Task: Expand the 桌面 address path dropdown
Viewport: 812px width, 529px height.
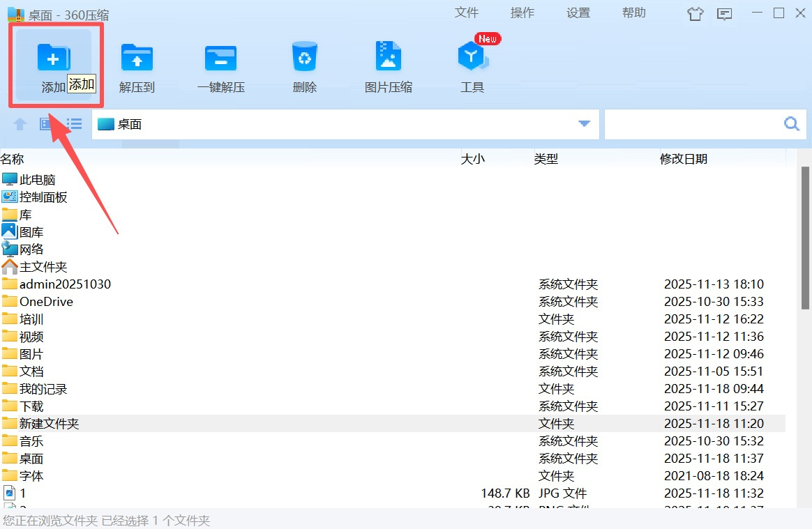Action: (584, 124)
